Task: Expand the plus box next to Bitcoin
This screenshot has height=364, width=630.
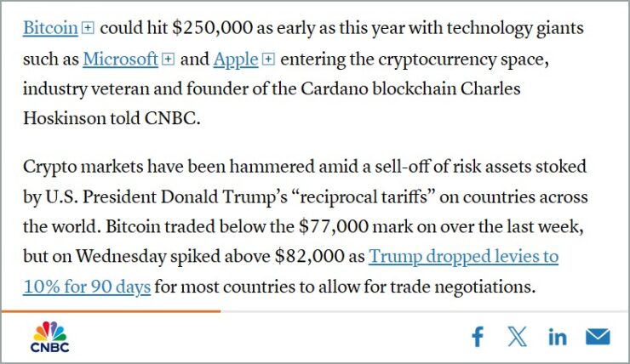Action: click(x=88, y=28)
